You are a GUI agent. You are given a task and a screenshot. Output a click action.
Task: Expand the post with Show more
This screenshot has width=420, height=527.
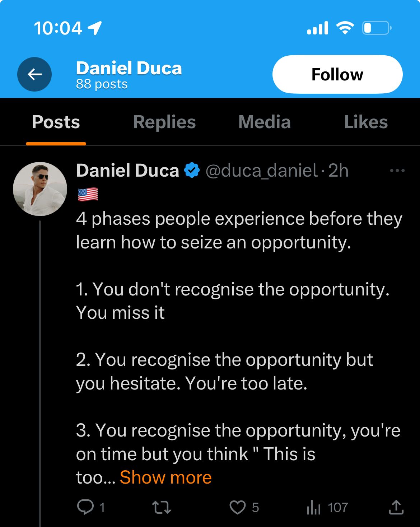pos(166,477)
